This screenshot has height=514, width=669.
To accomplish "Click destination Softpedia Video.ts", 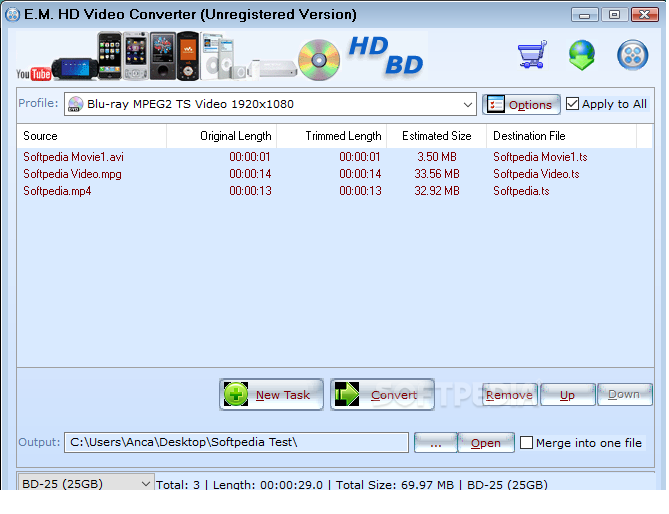I will coord(536,174).
